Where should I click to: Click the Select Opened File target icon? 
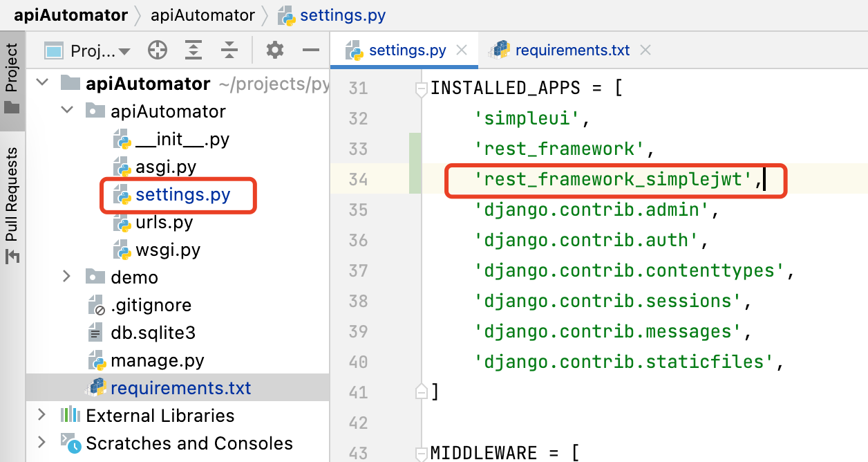(x=158, y=50)
